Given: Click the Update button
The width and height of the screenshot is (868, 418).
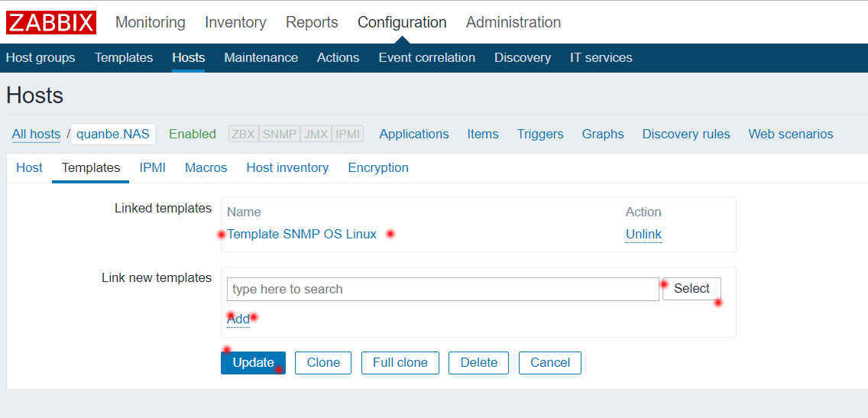Looking at the screenshot, I should coord(253,363).
